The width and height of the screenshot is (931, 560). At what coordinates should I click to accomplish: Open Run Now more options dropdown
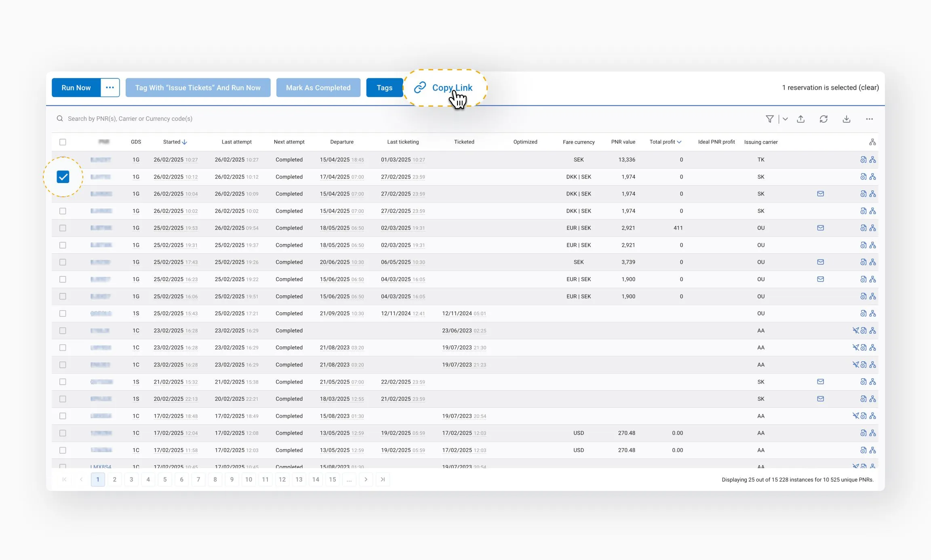110,87
